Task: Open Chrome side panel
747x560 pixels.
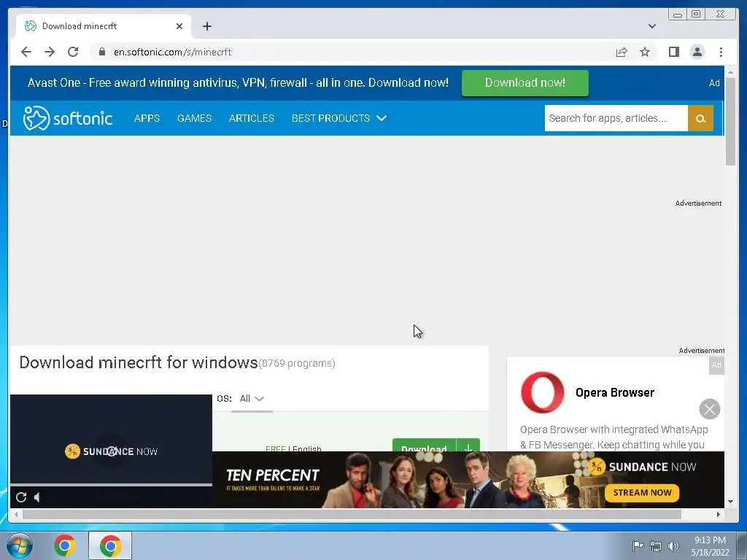Action: click(673, 52)
